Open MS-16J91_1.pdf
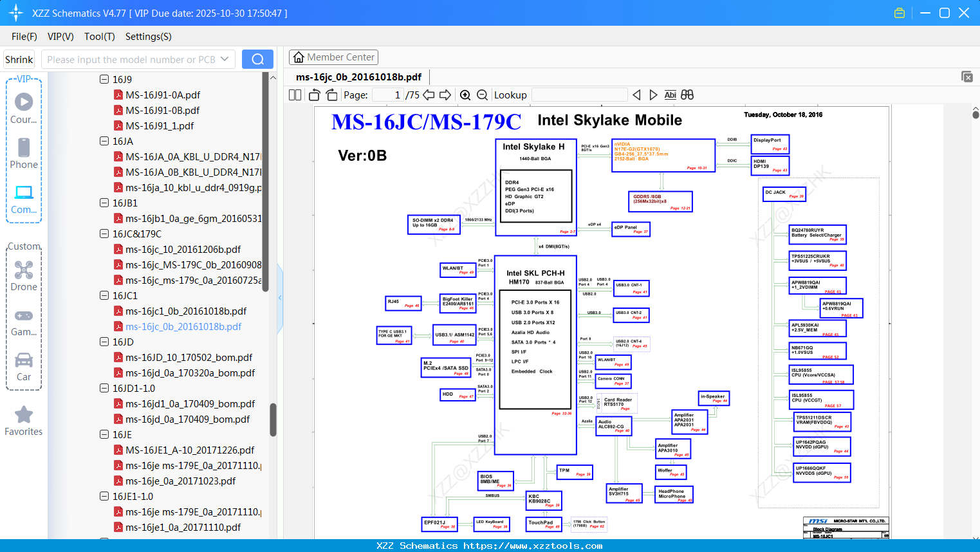The height and width of the screenshot is (552, 980). [x=160, y=125]
